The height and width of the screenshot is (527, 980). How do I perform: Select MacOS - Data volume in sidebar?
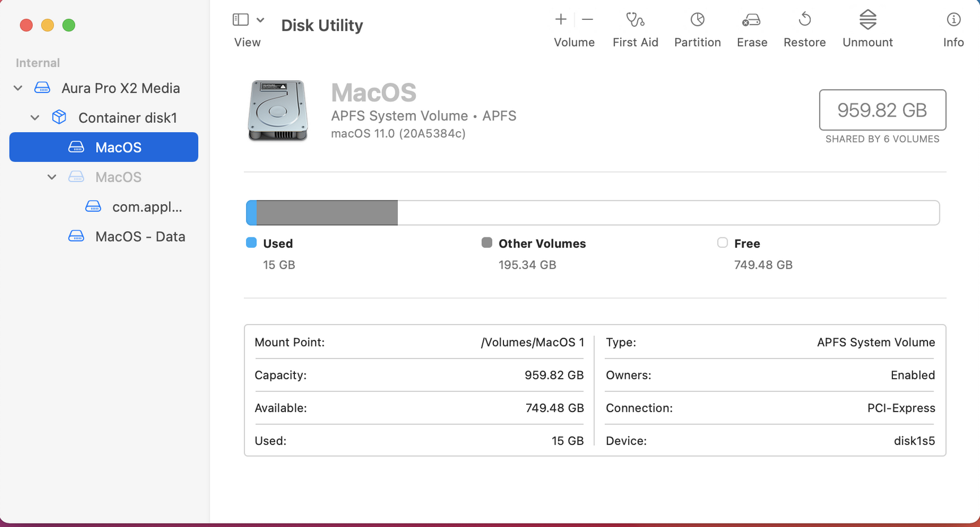(x=140, y=236)
